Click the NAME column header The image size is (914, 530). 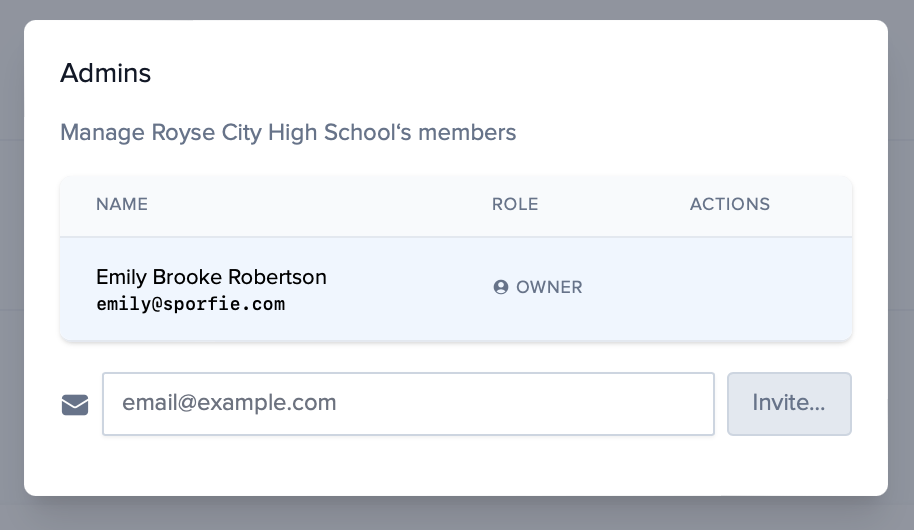[122, 204]
